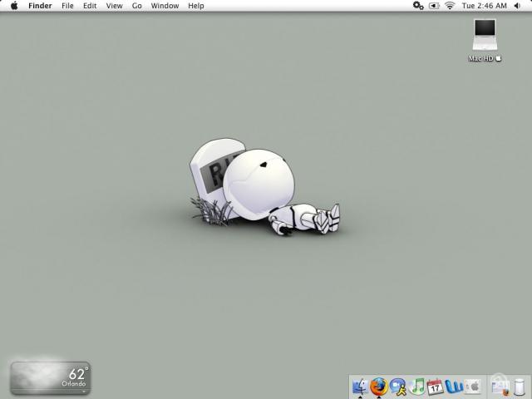
Task: Click the Orlando city label on the weather widget
Action: coord(74,384)
